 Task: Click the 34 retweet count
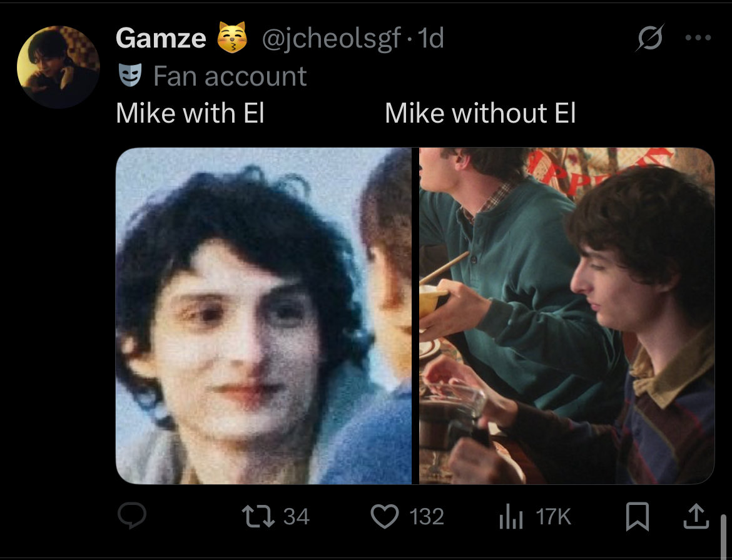coord(297,517)
